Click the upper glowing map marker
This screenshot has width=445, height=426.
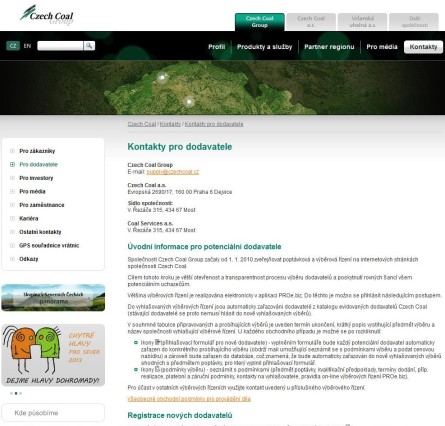pyautogui.click(x=162, y=77)
